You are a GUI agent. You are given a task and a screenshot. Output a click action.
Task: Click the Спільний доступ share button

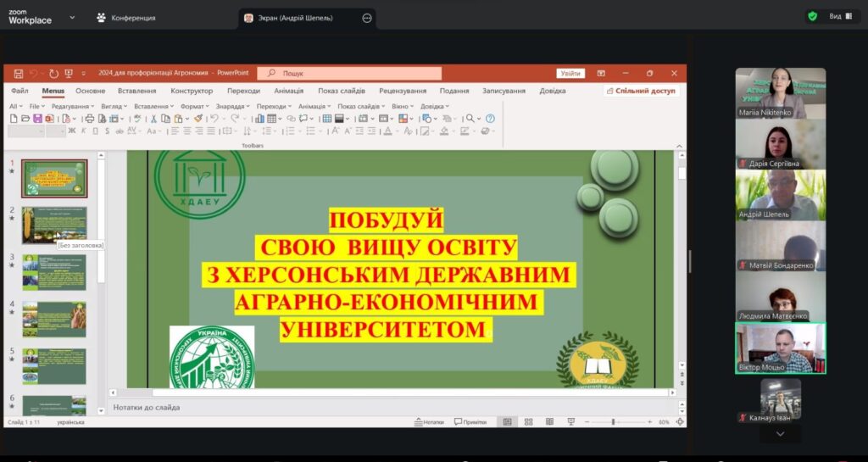tap(644, 91)
